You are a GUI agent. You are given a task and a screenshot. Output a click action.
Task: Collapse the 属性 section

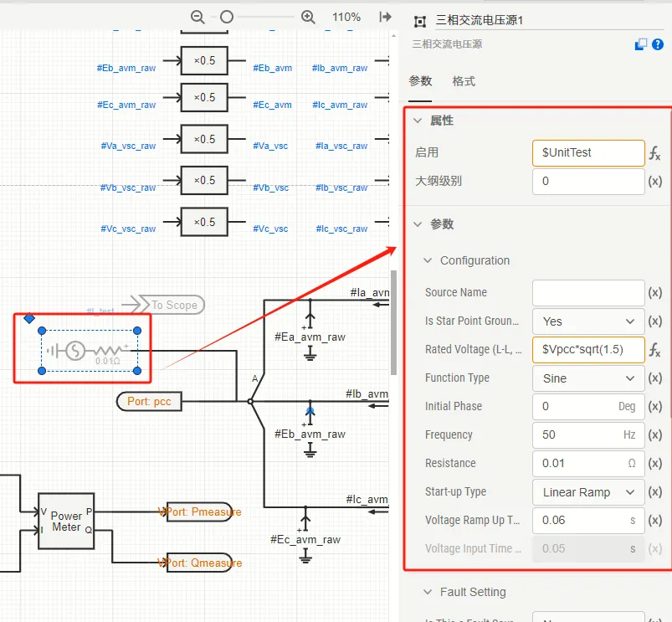pyautogui.click(x=418, y=121)
